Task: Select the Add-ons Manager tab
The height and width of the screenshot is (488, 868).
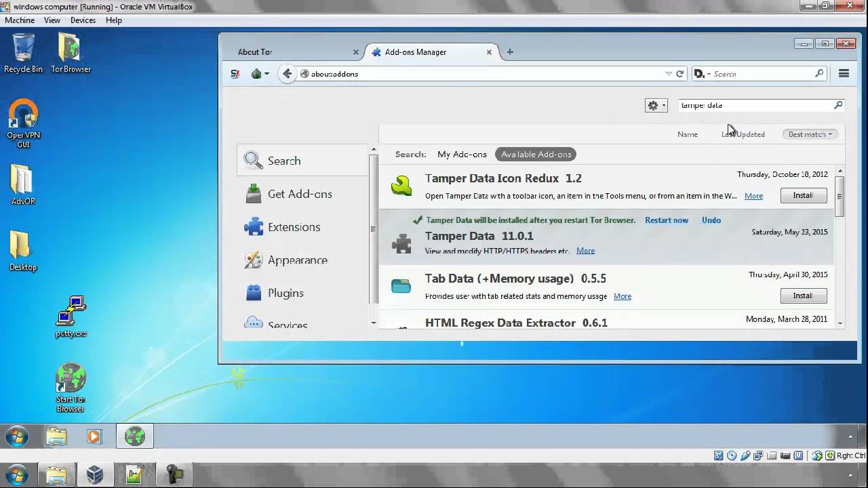Action: pyautogui.click(x=431, y=52)
